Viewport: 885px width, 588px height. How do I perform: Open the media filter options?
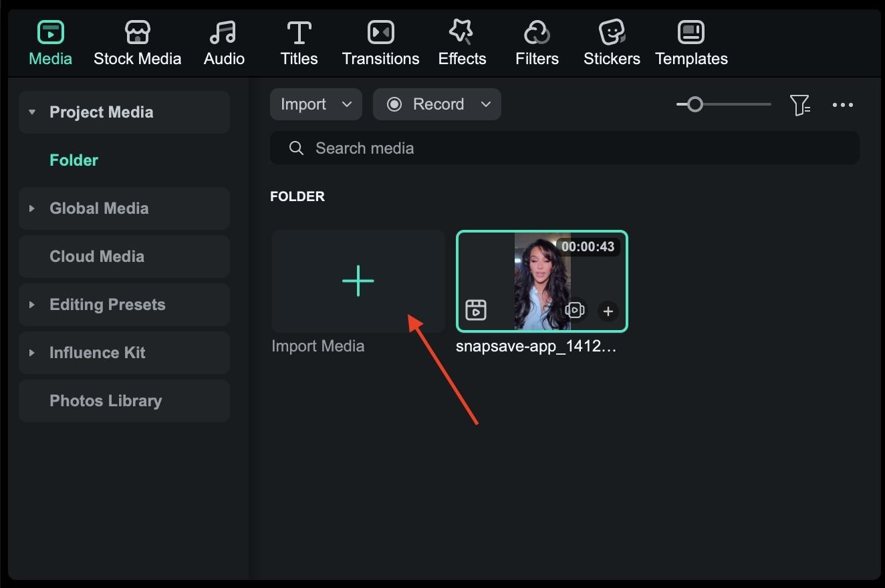(x=800, y=105)
